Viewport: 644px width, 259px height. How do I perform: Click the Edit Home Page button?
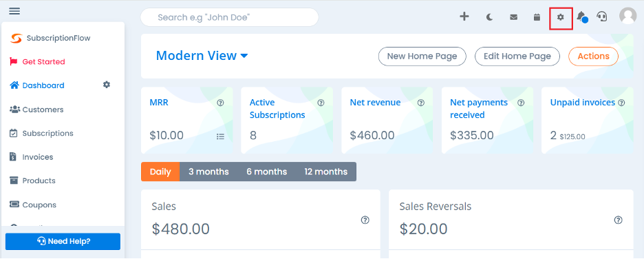coord(517,56)
